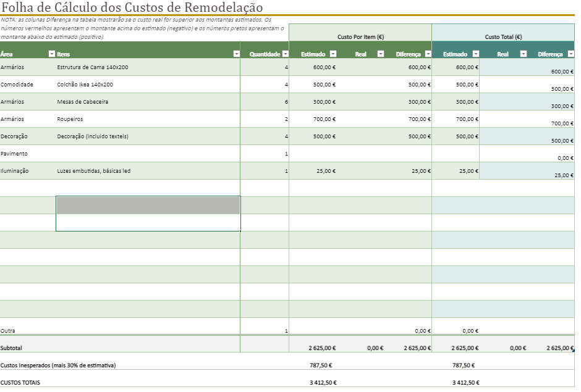Expand Real filter under Custo Total
This screenshot has height=392, width=581.
[523, 54]
